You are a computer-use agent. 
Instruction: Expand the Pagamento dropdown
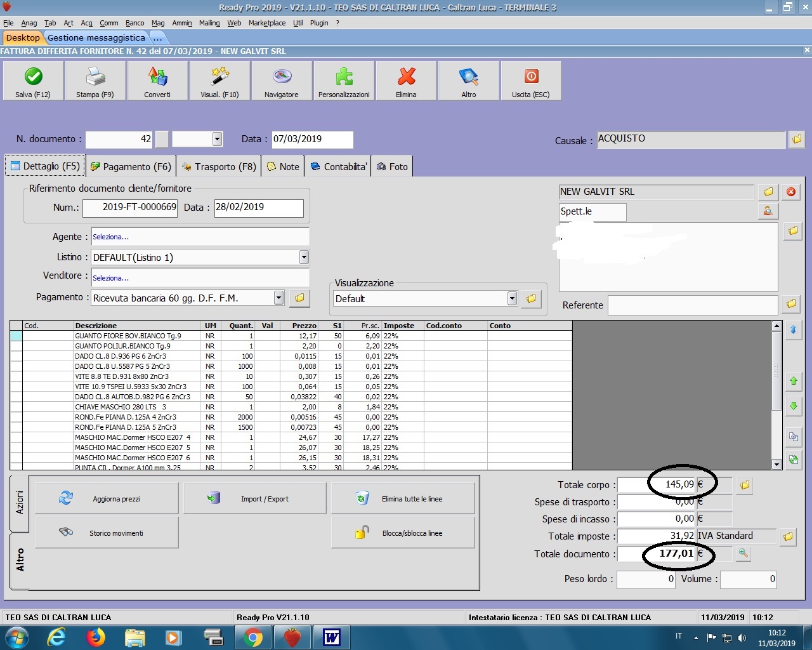[278, 298]
